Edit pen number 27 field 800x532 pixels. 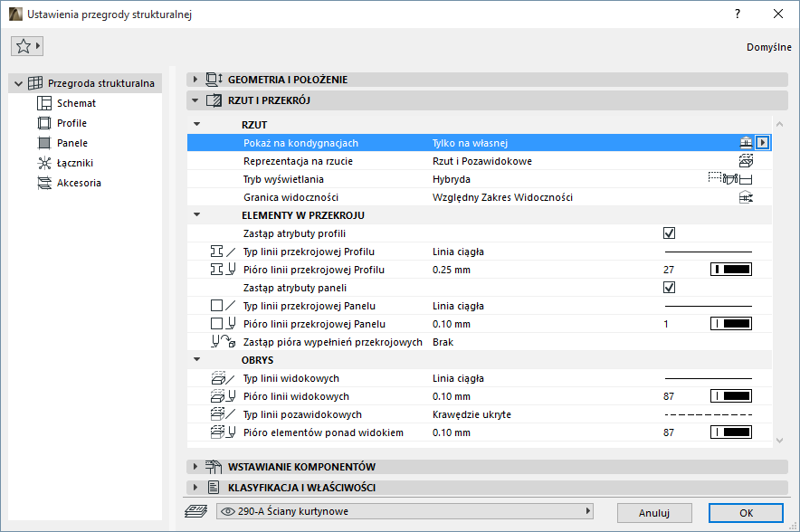(x=669, y=270)
